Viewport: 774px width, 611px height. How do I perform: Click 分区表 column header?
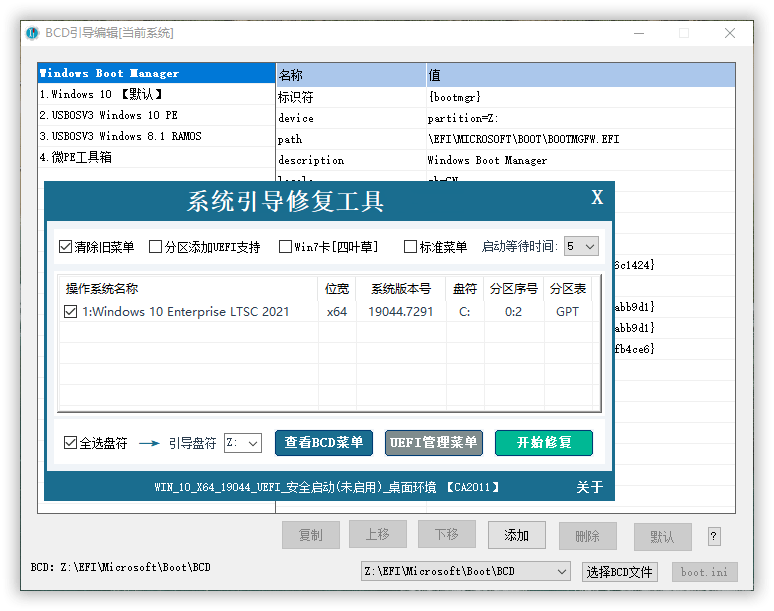pyautogui.click(x=568, y=289)
